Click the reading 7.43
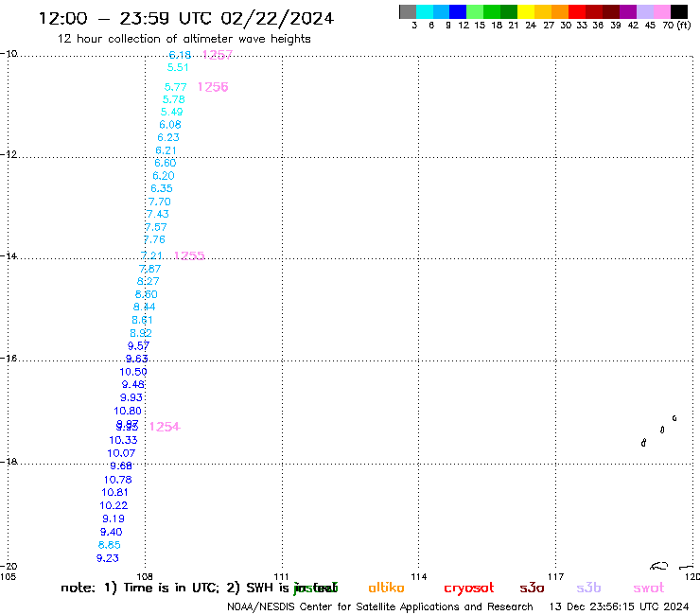Screen dimensions: 700x615 click(x=158, y=215)
